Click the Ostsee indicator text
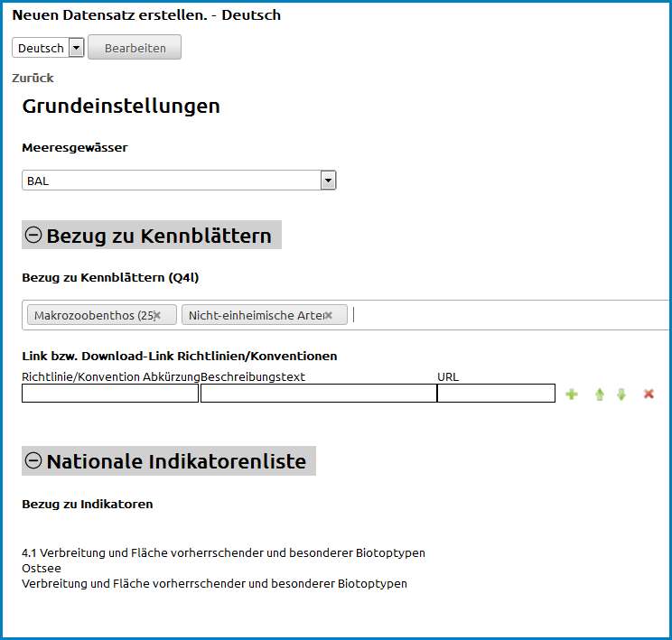The height and width of the screenshot is (640, 672). [x=40, y=569]
